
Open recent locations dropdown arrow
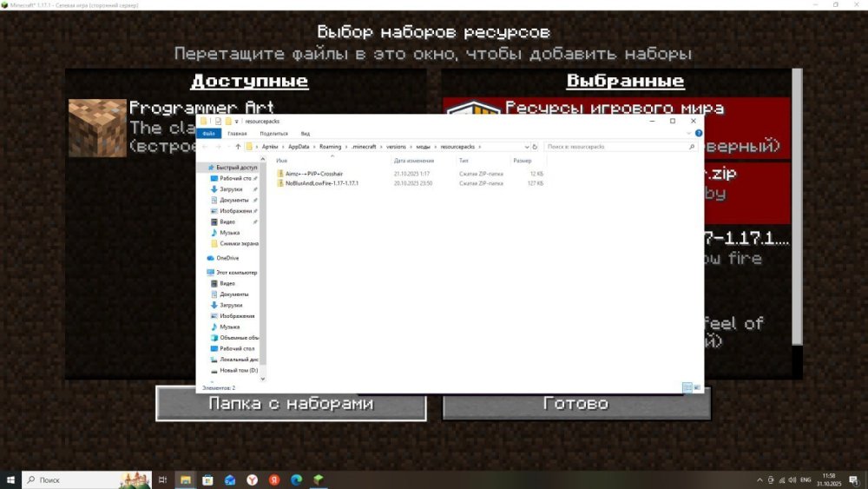pos(228,147)
